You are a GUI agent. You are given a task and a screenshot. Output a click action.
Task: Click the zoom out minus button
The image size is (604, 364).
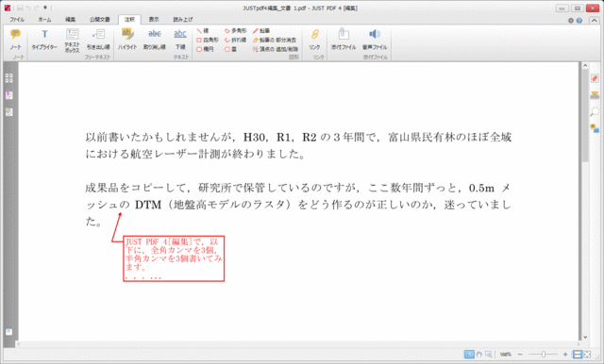point(520,355)
